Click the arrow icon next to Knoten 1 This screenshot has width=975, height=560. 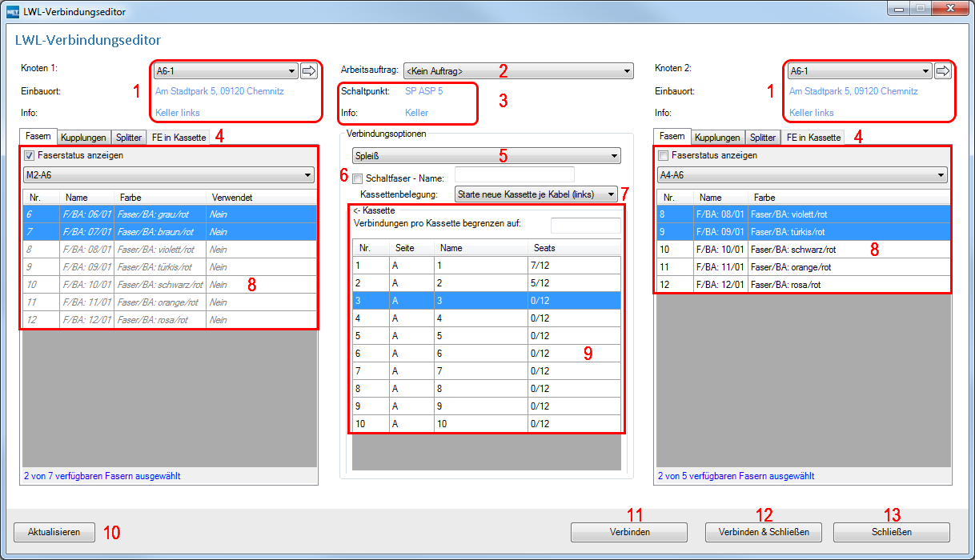click(309, 71)
